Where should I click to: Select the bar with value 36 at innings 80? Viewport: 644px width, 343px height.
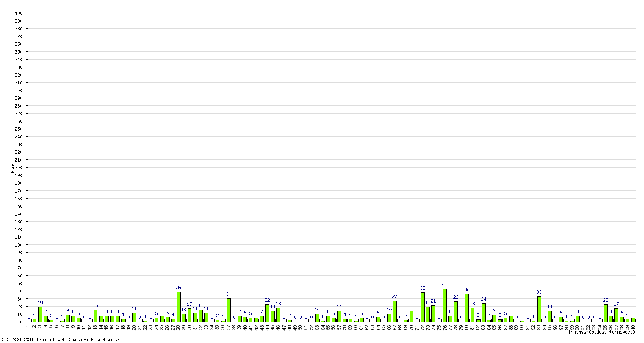(x=467, y=308)
